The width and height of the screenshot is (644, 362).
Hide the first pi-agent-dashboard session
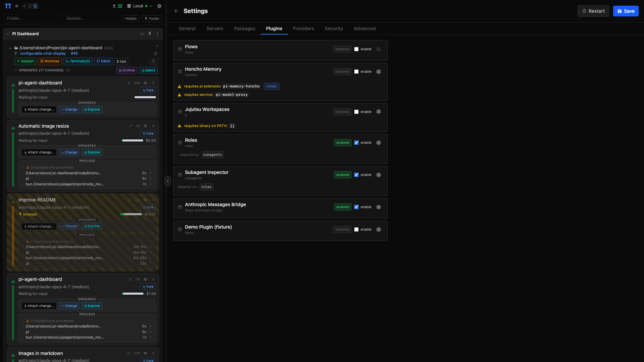[146, 83]
